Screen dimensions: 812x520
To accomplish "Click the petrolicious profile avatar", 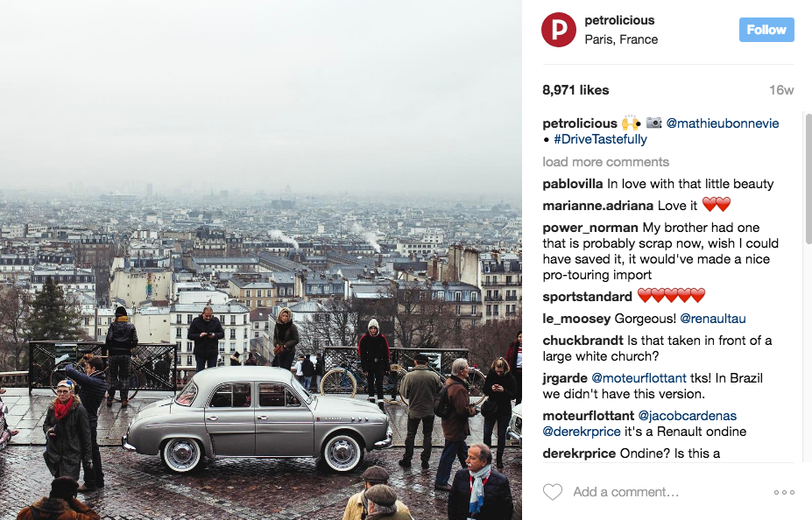I will pyautogui.click(x=558, y=30).
